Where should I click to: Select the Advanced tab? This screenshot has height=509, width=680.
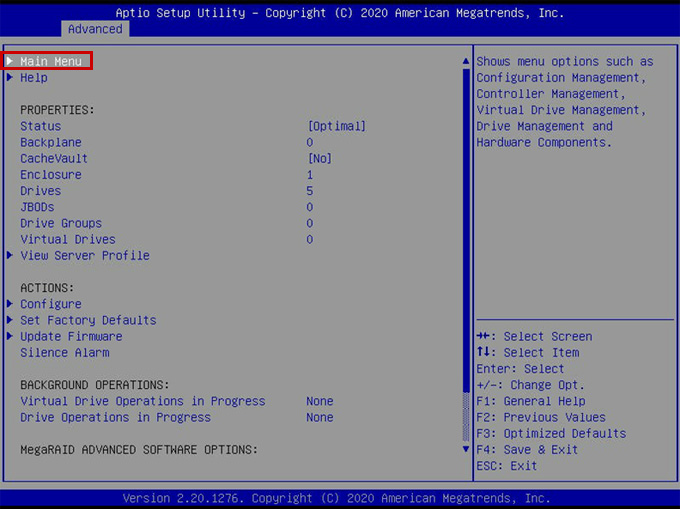pos(95,29)
